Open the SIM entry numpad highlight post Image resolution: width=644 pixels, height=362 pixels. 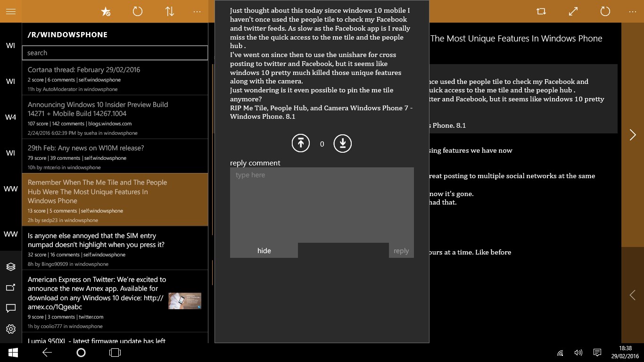tap(115, 248)
